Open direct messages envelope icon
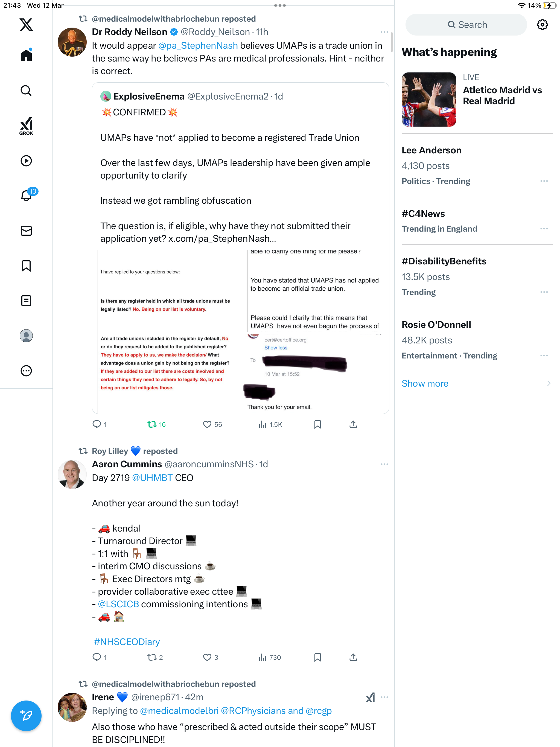This screenshot has width=560, height=747. 26,231
